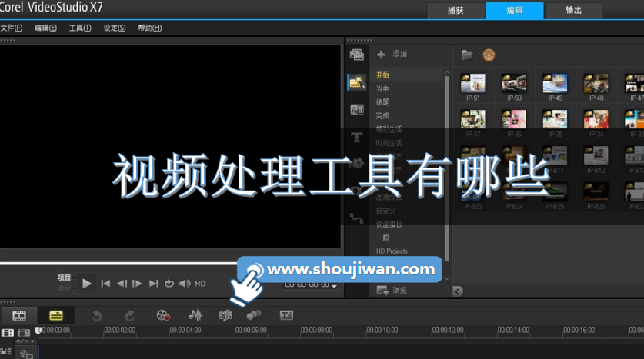644x359 pixels.
Task: Open the Subtitle Editor icon
Action: (286, 315)
